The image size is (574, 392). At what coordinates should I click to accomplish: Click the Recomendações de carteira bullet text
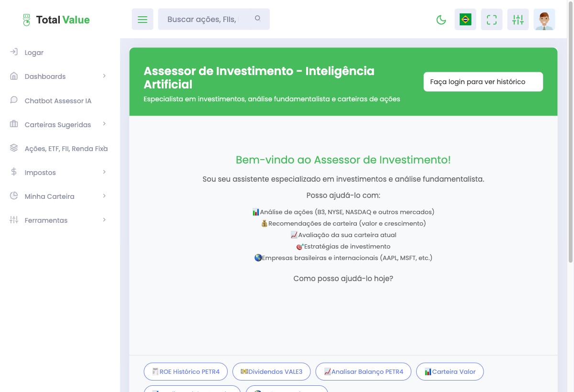(343, 223)
